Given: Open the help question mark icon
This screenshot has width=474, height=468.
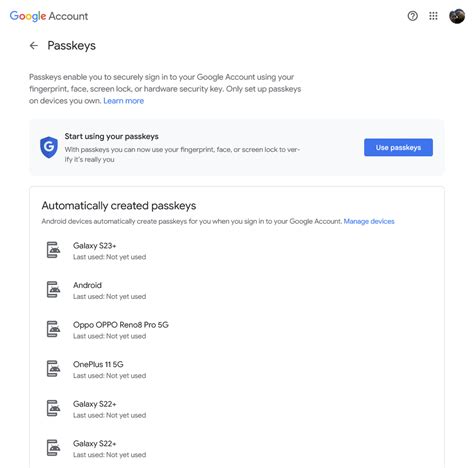Looking at the screenshot, I should (412, 16).
